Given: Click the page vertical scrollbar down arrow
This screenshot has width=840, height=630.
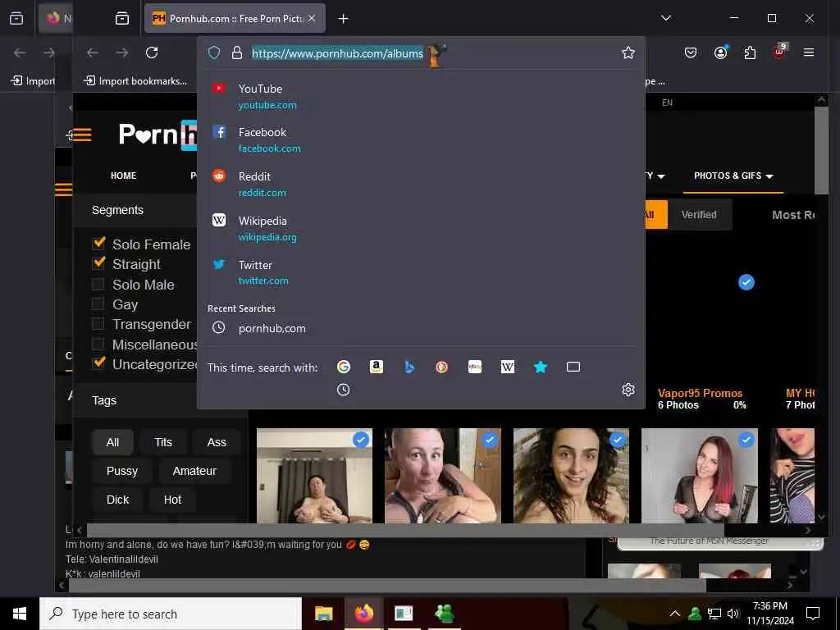Looking at the screenshot, I should [x=821, y=517].
